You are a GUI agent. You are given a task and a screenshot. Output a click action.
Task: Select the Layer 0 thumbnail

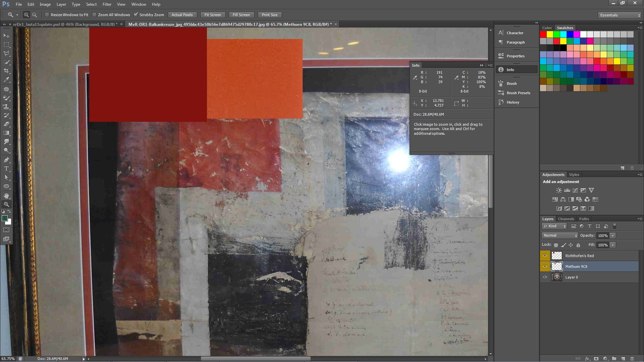[x=557, y=277]
